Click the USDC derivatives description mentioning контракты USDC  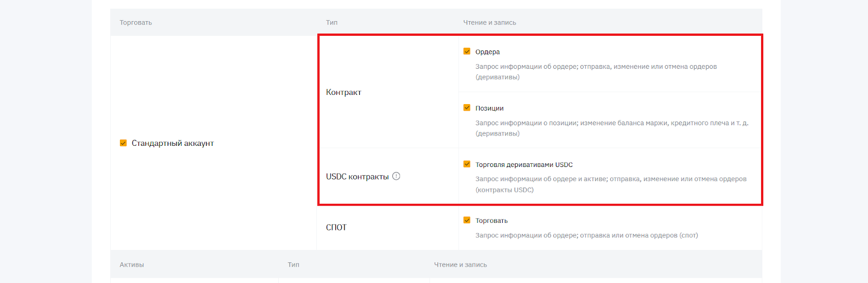[611, 184]
